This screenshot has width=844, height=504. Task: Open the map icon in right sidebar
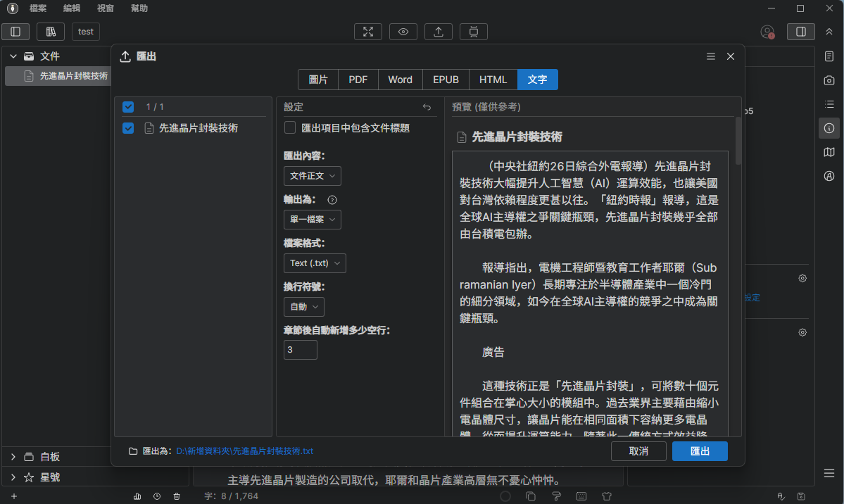[x=829, y=152]
